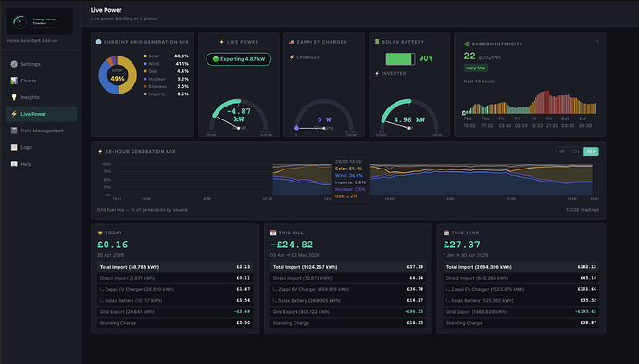The width and height of the screenshot is (639, 364).
Task: Click the bolt icon next to Charger label
Action: 292,57
